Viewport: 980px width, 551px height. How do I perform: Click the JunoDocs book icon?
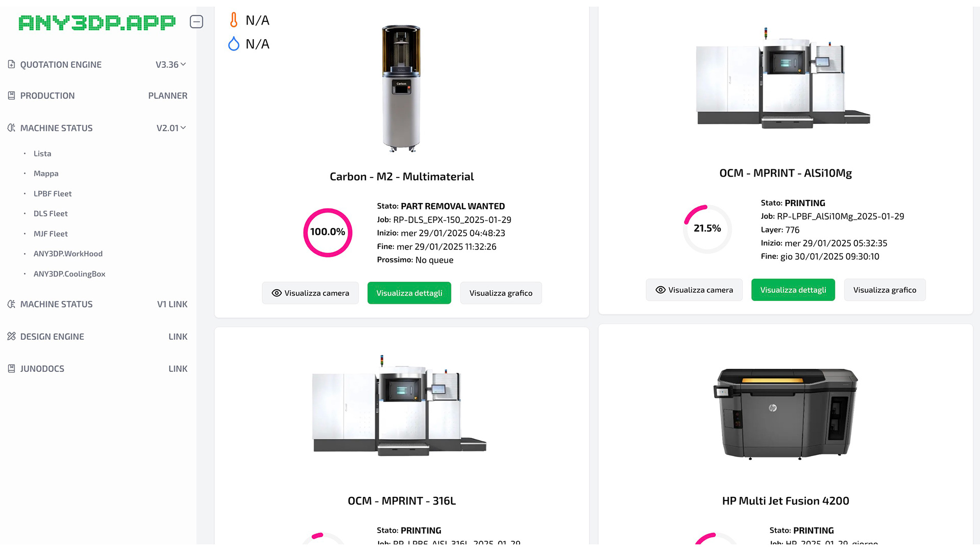click(11, 368)
